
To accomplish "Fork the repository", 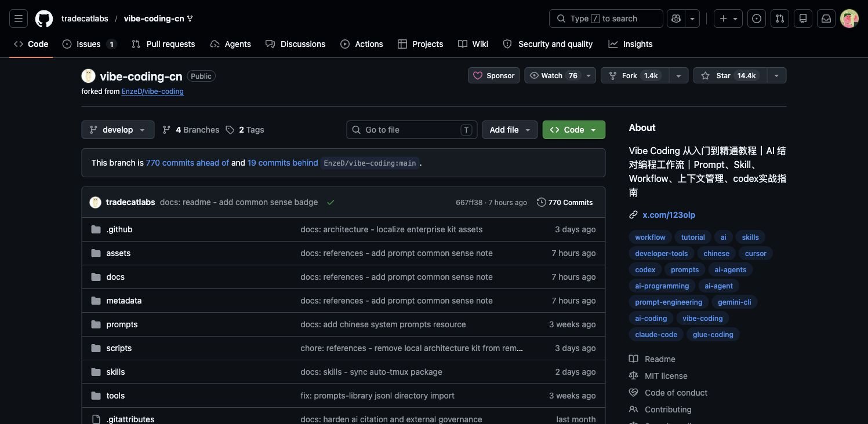I will [635, 76].
